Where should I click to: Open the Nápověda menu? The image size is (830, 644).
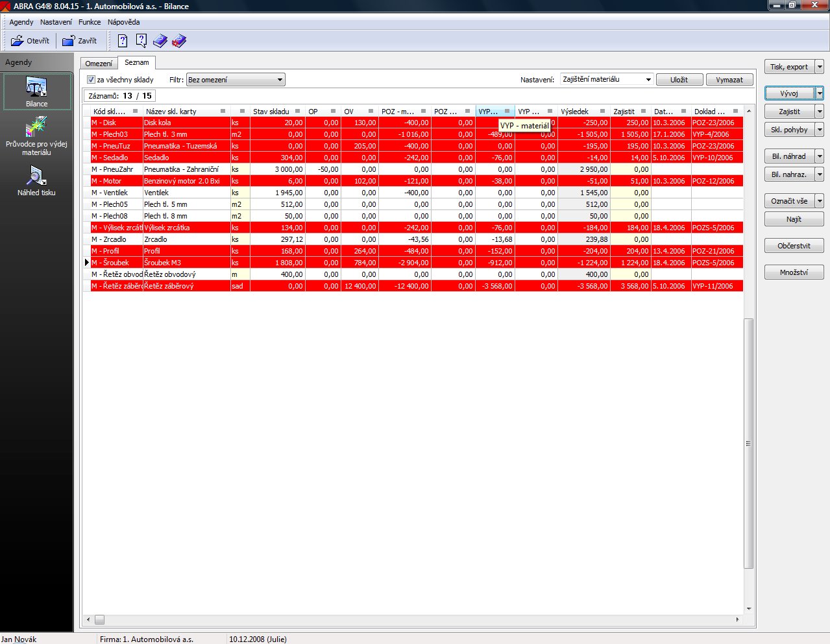click(123, 22)
